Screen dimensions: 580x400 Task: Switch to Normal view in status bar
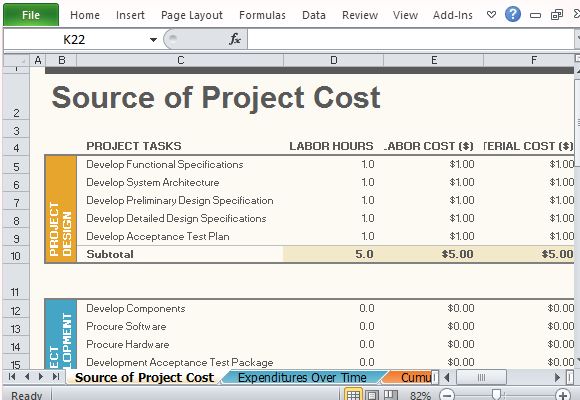[x=353, y=395]
